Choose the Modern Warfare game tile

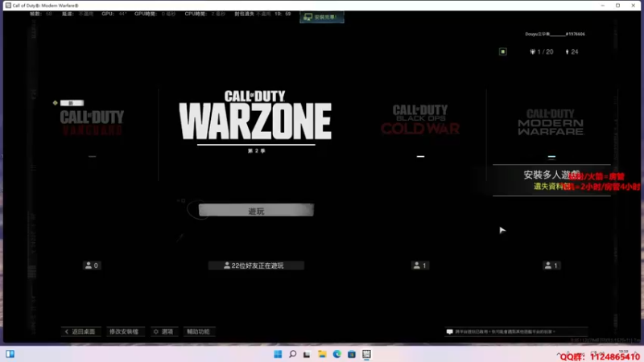pyautogui.click(x=551, y=122)
